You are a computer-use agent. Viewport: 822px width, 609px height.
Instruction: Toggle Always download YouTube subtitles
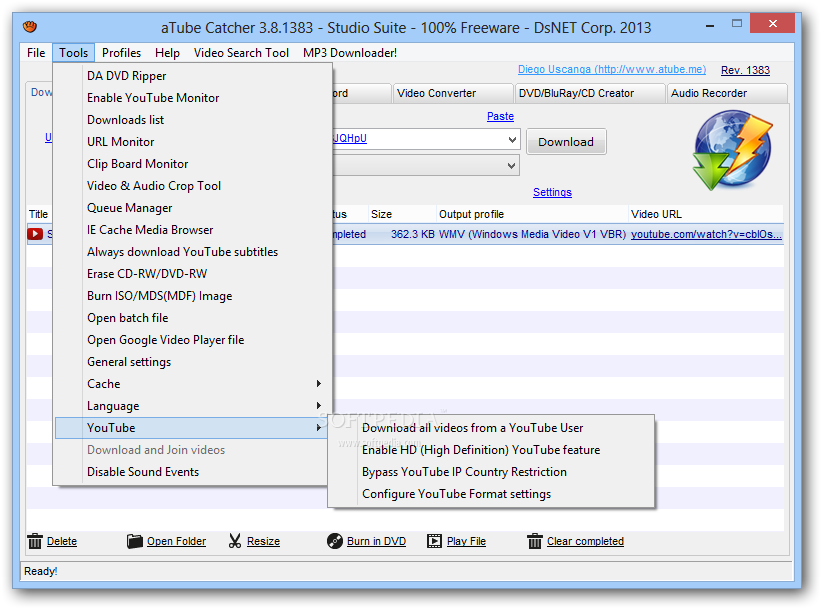pyautogui.click(x=193, y=252)
